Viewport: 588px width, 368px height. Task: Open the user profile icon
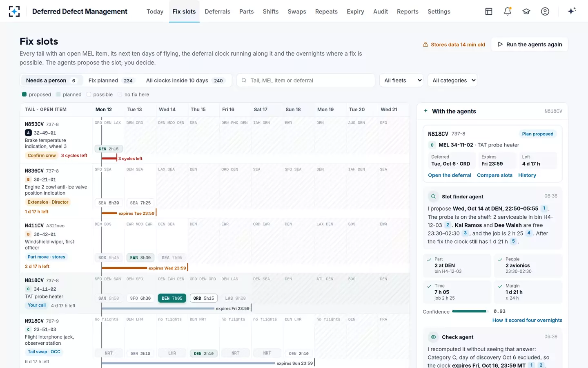click(545, 11)
